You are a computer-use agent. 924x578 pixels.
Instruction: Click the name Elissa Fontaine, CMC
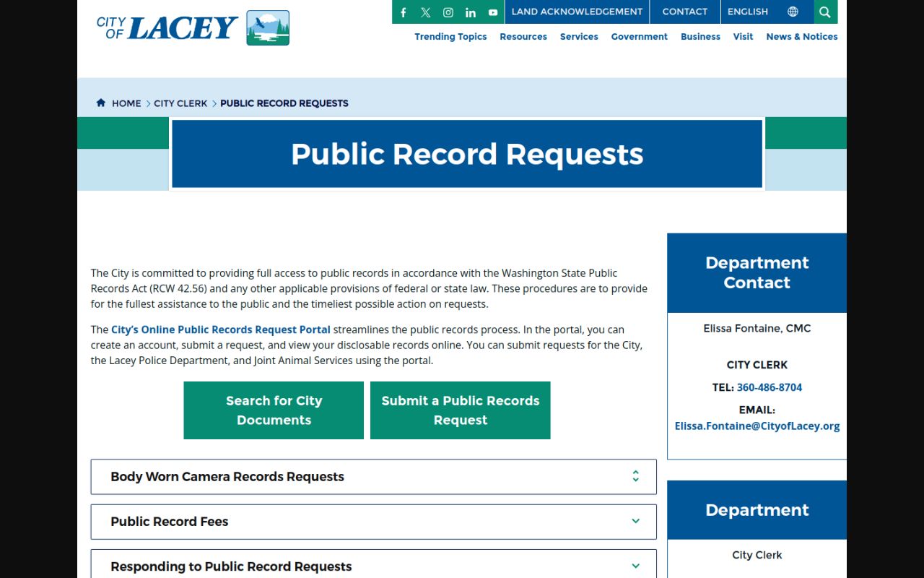[757, 328]
